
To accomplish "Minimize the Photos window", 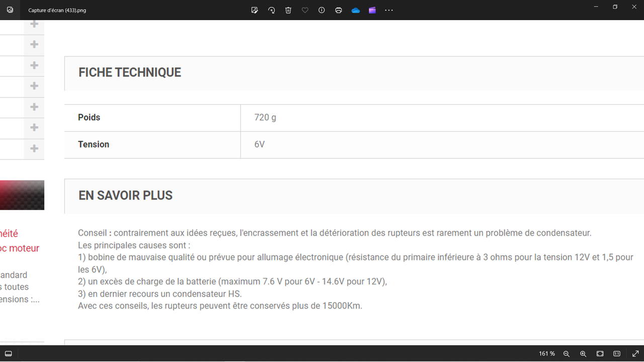I will [596, 7].
